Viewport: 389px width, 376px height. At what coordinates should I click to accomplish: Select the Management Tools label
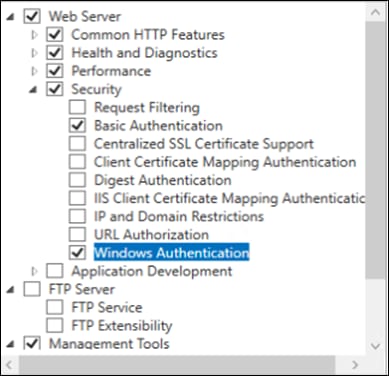coord(109,343)
